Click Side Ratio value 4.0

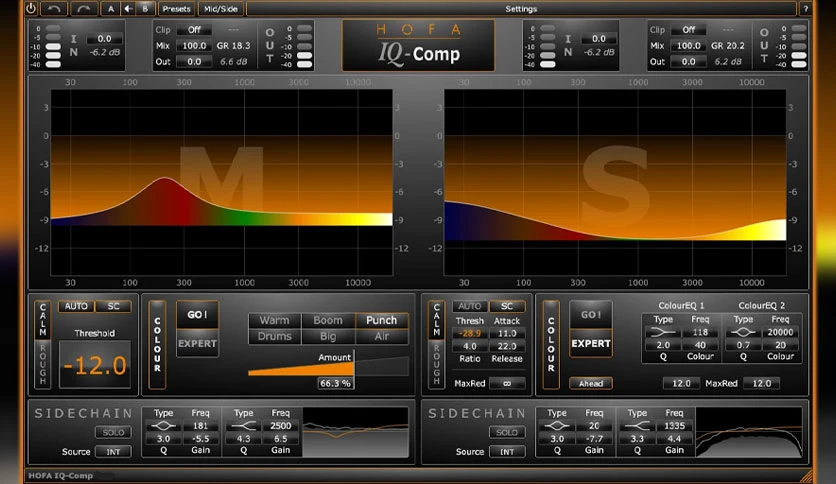[470, 346]
